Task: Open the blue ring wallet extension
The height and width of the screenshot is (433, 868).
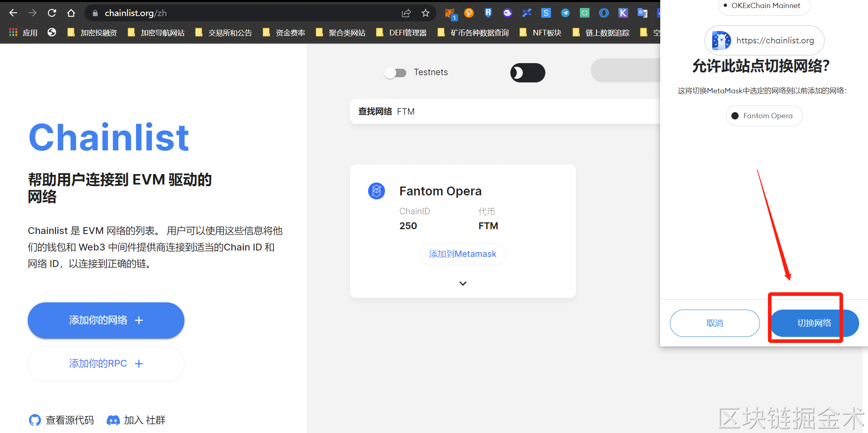Action: (604, 13)
